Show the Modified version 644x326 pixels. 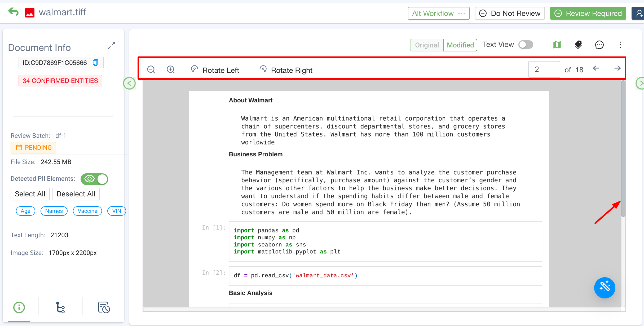point(460,45)
